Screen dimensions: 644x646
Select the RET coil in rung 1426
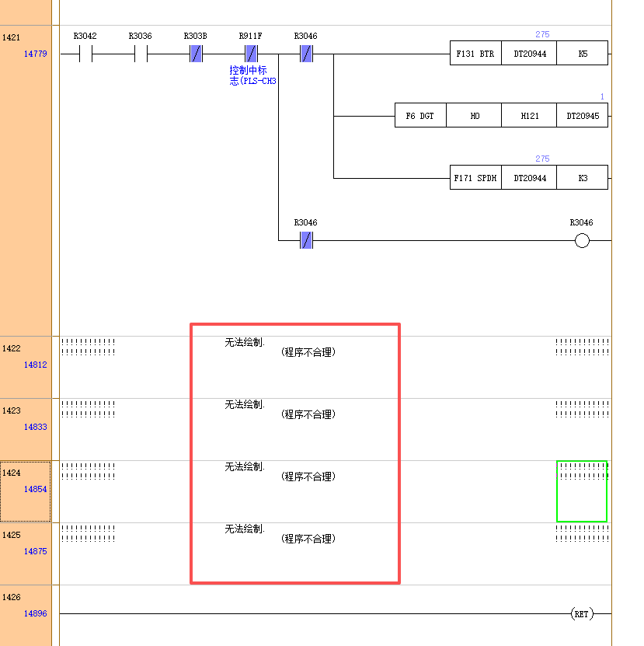click(x=581, y=614)
